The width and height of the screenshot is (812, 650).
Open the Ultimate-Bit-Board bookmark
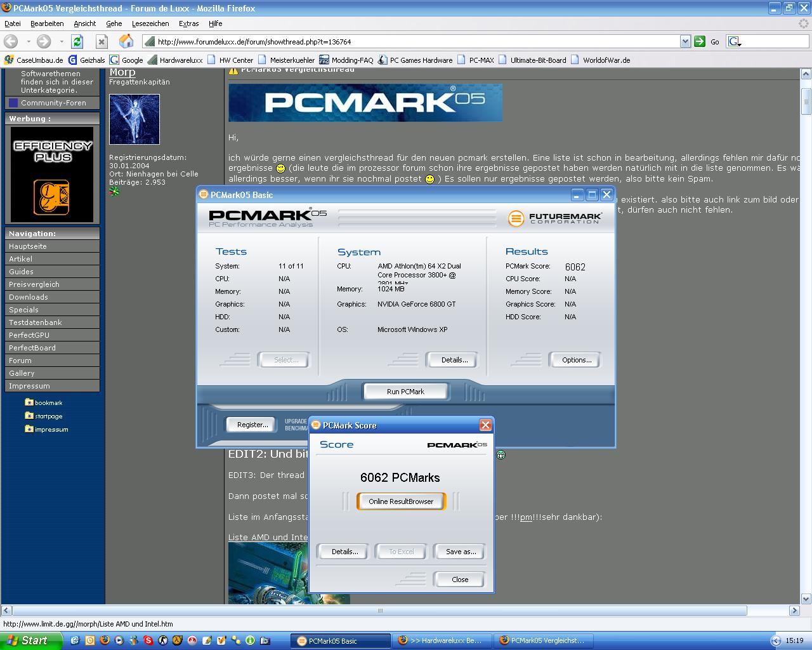coord(532,60)
